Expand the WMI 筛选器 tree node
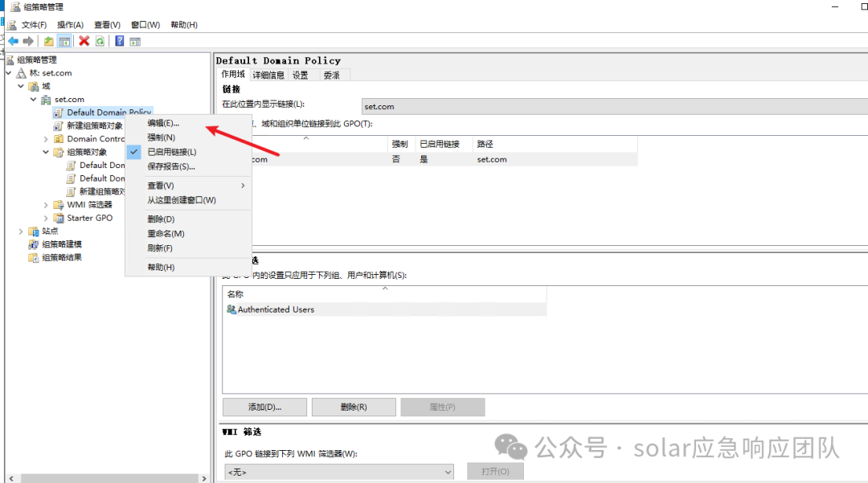The height and width of the screenshot is (483, 868). [x=47, y=205]
